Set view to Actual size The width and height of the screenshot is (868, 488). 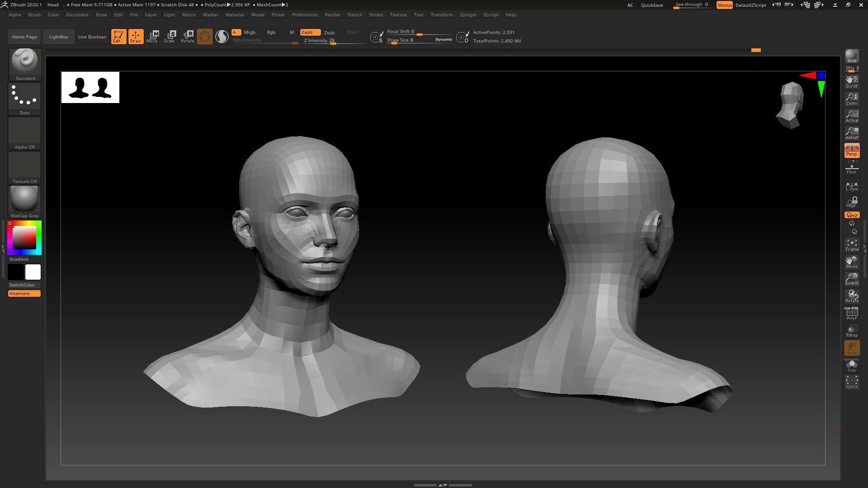(852, 116)
